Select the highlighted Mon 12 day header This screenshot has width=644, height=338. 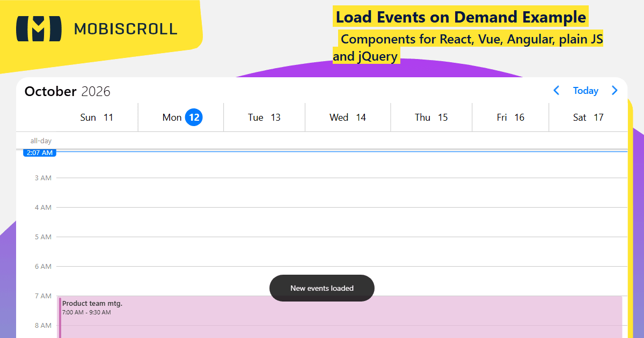[x=181, y=117]
